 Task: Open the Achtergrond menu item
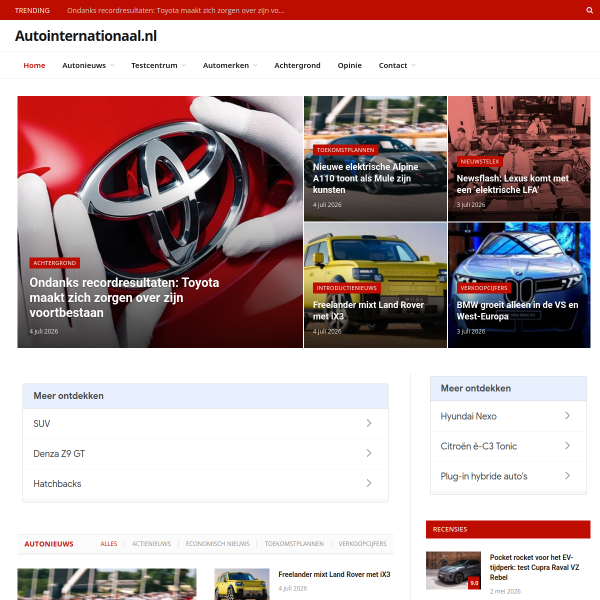(297, 65)
